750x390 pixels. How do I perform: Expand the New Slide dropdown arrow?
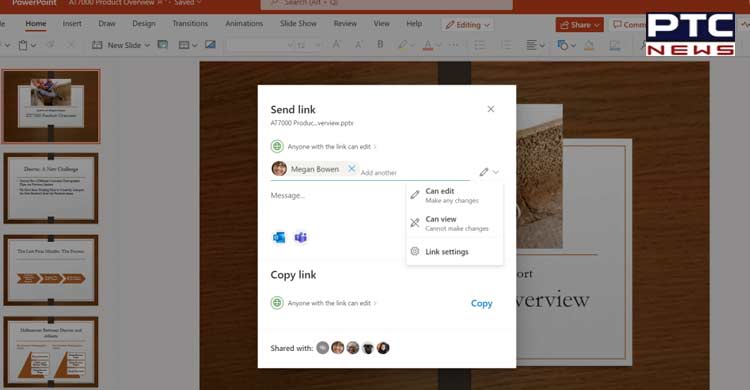tap(147, 45)
